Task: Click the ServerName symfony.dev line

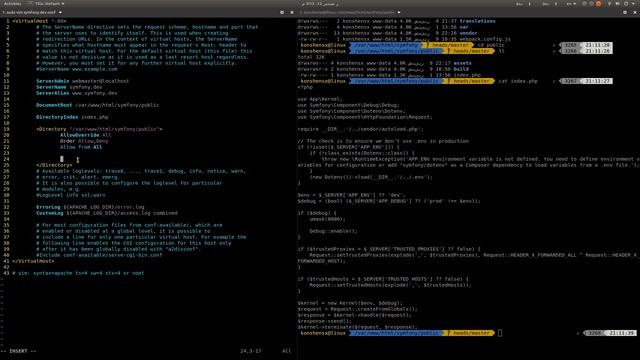Action: (69, 87)
